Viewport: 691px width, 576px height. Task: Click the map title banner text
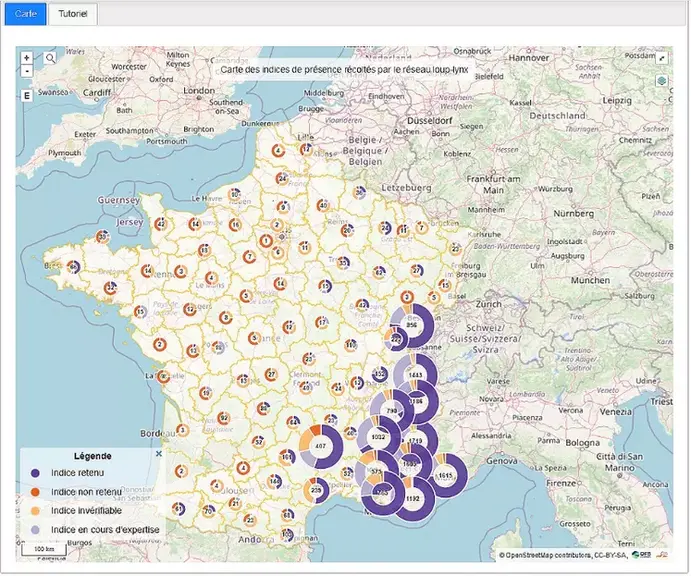pyautogui.click(x=344, y=70)
